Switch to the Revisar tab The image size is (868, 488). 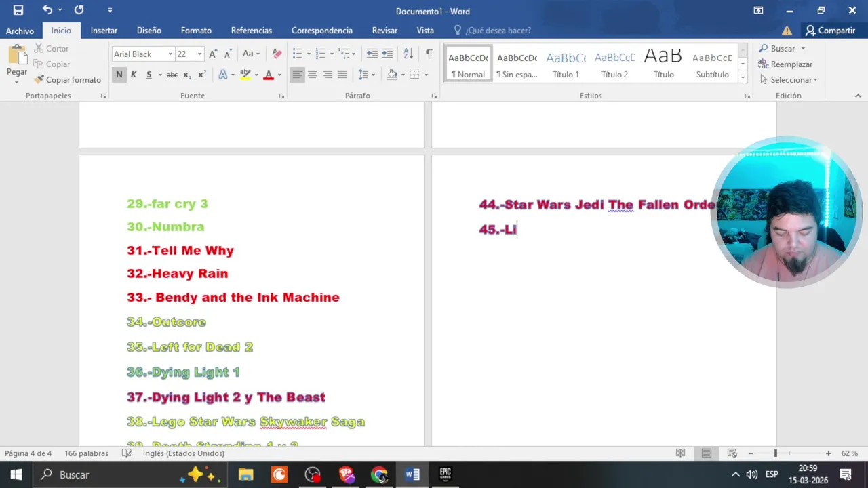[x=384, y=30]
